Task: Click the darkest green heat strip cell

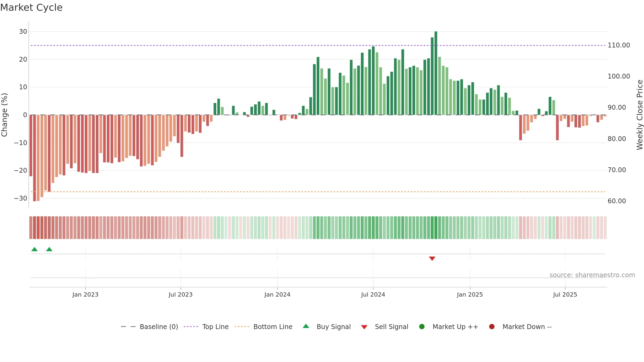Action: (x=436, y=228)
